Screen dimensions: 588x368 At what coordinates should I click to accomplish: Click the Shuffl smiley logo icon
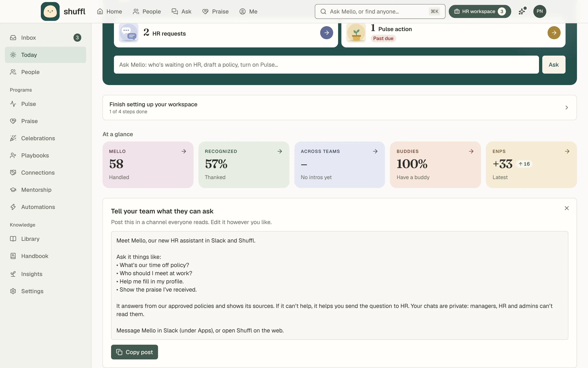pyautogui.click(x=50, y=11)
